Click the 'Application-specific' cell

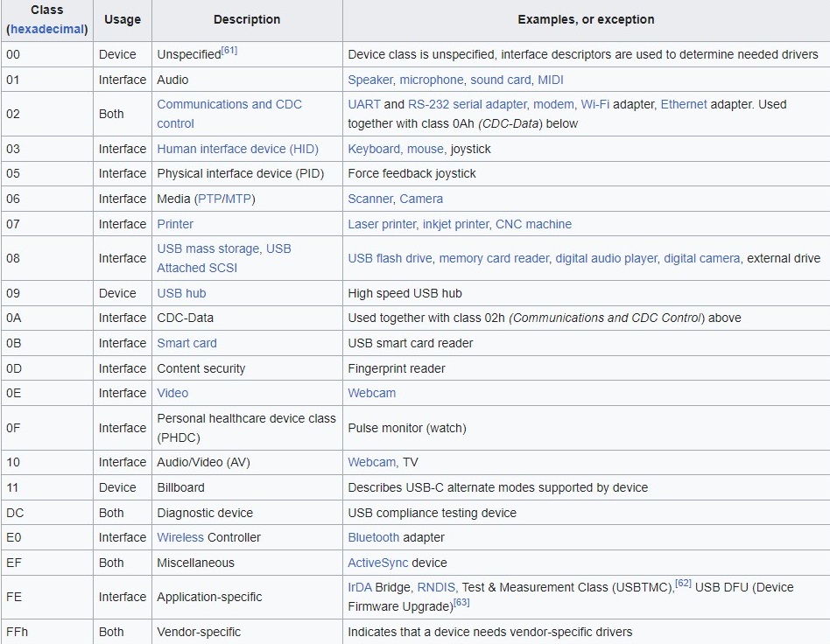click(x=247, y=597)
